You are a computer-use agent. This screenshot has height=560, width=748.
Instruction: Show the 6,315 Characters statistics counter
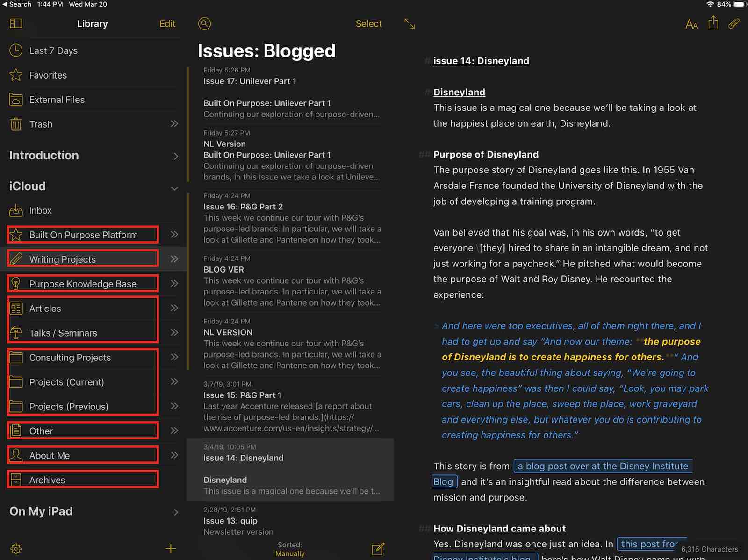click(710, 549)
